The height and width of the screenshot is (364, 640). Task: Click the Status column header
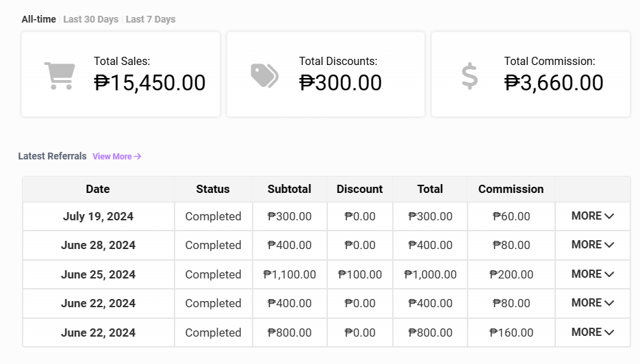[x=213, y=189]
